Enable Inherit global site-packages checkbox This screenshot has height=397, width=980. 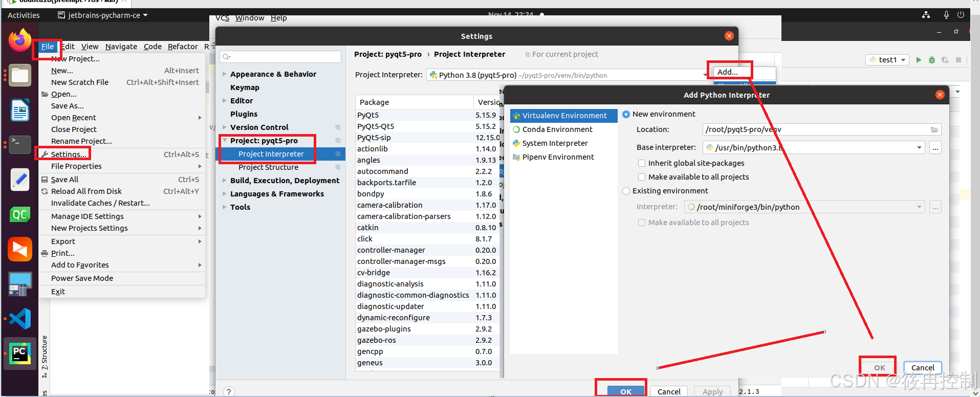(x=641, y=163)
